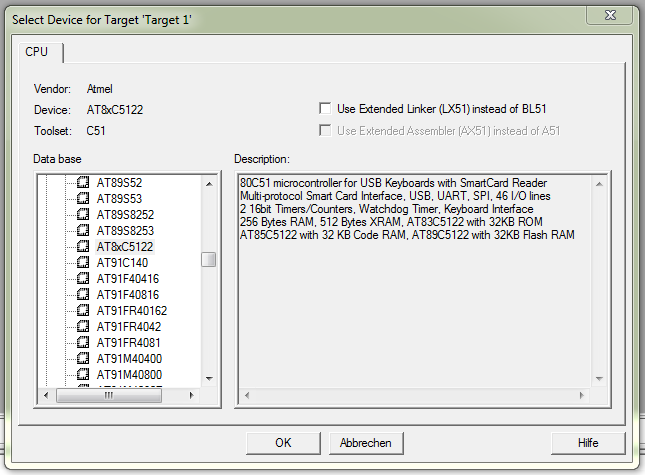Select device AT89S53 in the database
Viewport: 645px width, 475px height.
point(119,199)
